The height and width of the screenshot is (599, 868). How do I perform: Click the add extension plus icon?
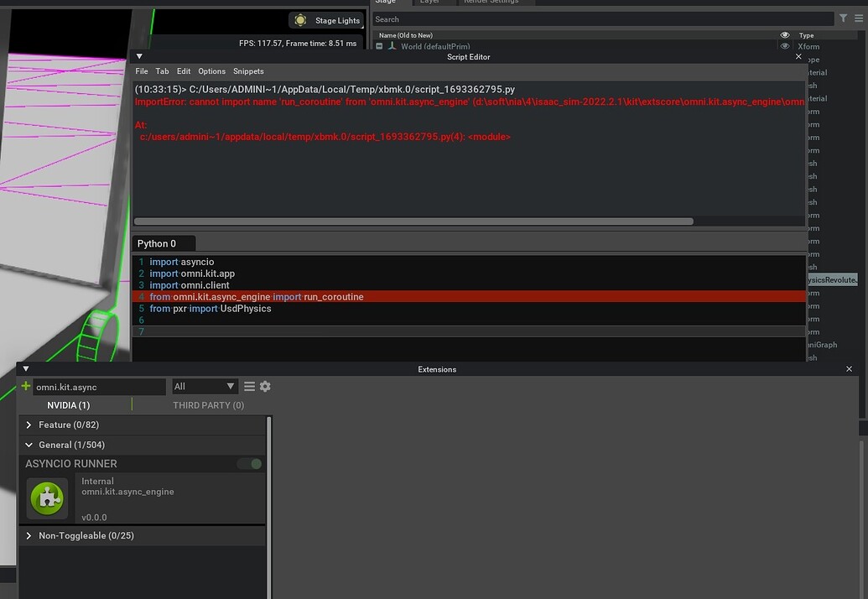[x=27, y=386]
